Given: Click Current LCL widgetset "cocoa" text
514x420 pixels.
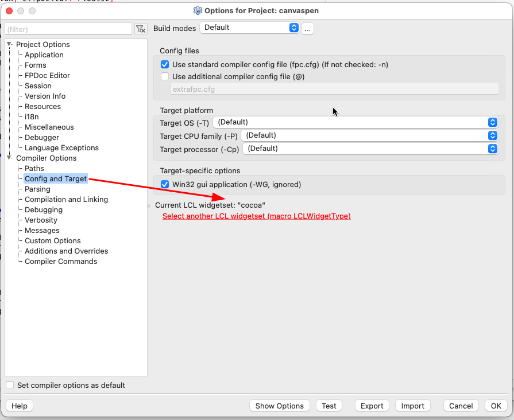Looking at the screenshot, I should (x=210, y=205).
